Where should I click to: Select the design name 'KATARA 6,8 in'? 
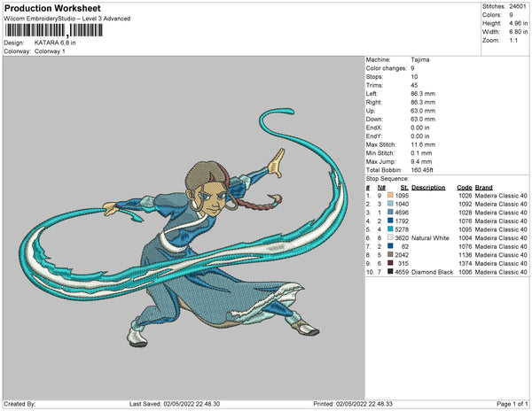coord(55,43)
